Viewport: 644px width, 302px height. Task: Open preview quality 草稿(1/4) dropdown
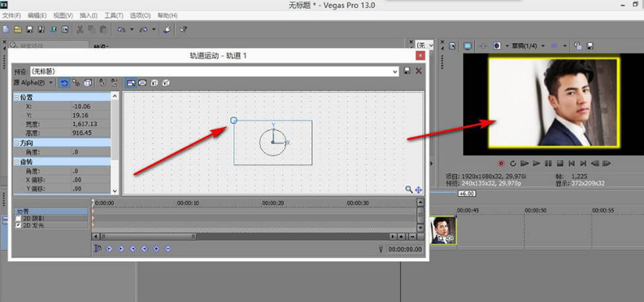543,46
